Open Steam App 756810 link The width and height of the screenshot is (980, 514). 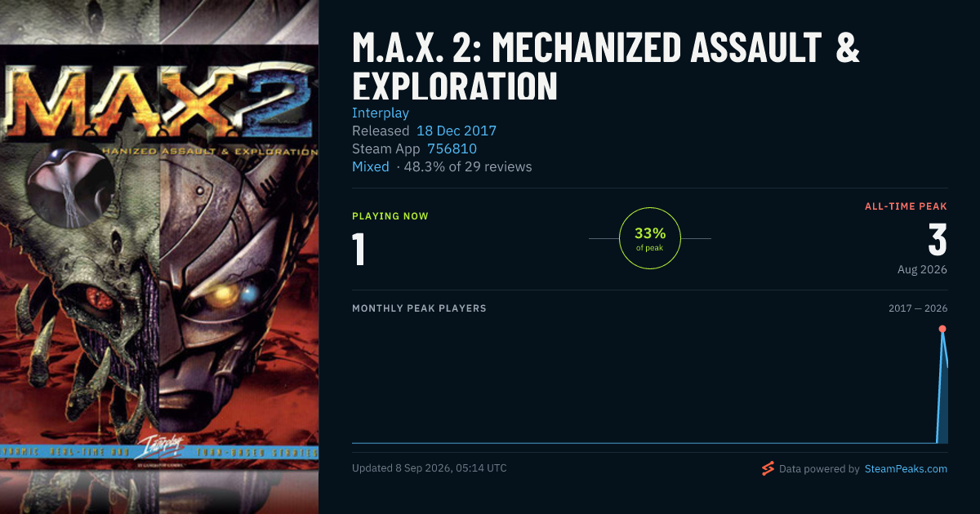tap(452, 148)
